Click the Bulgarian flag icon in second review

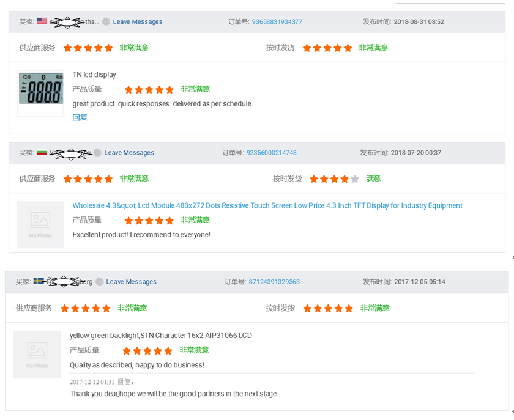(x=42, y=153)
